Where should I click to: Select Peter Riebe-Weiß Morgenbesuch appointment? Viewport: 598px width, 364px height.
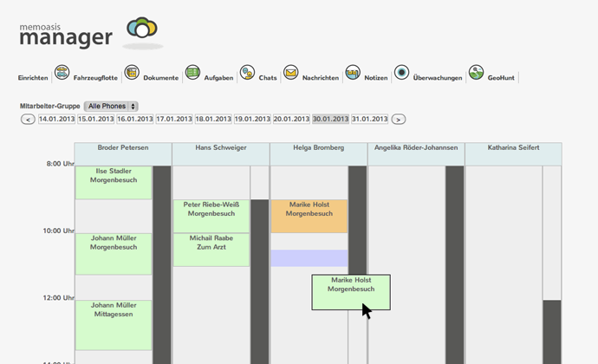click(x=211, y=216)
